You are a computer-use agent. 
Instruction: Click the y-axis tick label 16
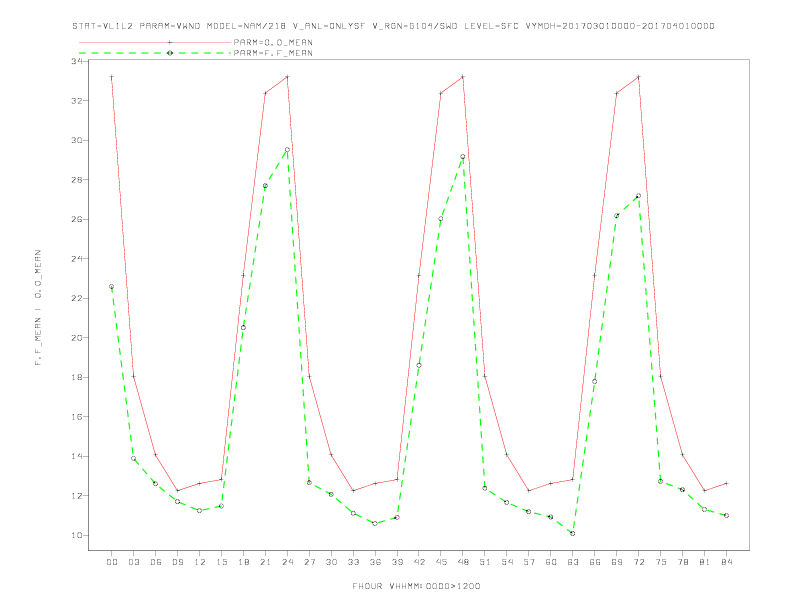(77, 417)
